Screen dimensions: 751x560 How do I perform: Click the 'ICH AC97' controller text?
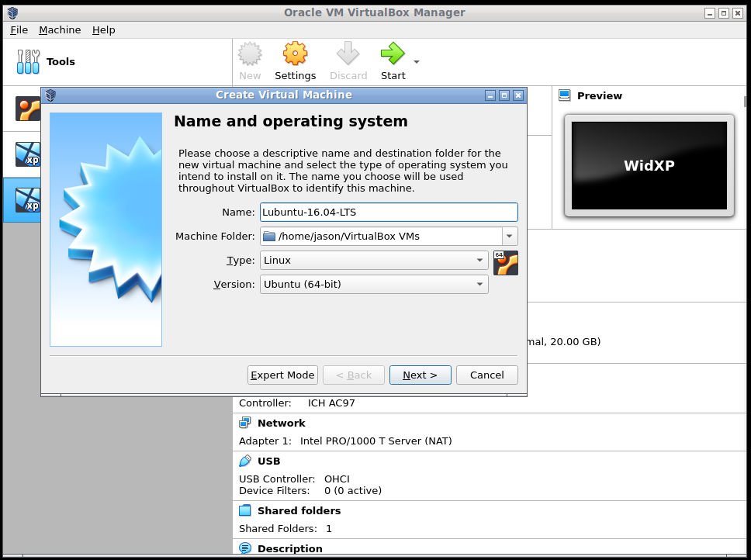point(331,403)
